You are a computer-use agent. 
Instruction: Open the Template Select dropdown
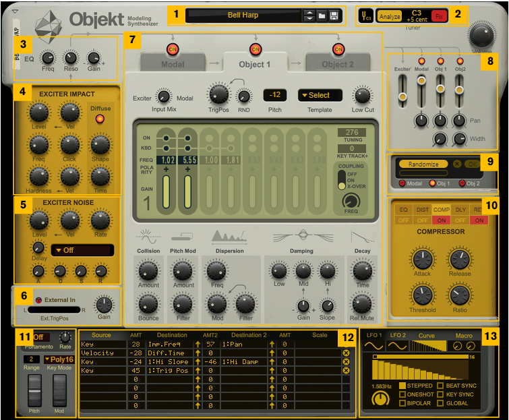tap(320, 95)
